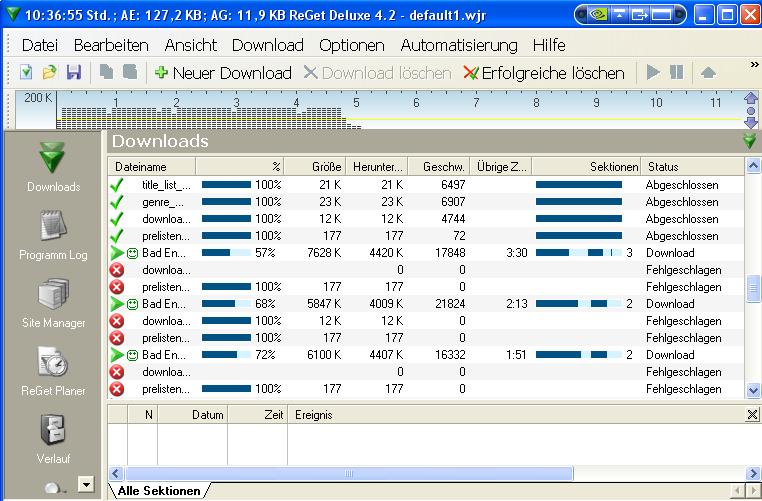This screenshot has width=762, height=501.
Task: Open the Datei menu
Action: tap(40, 45)
